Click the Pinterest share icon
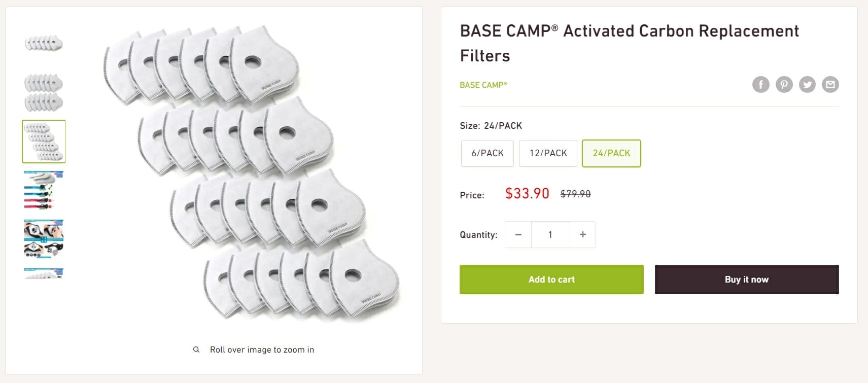868x383 pixels. pyautogui.click(x=784, y=85)
